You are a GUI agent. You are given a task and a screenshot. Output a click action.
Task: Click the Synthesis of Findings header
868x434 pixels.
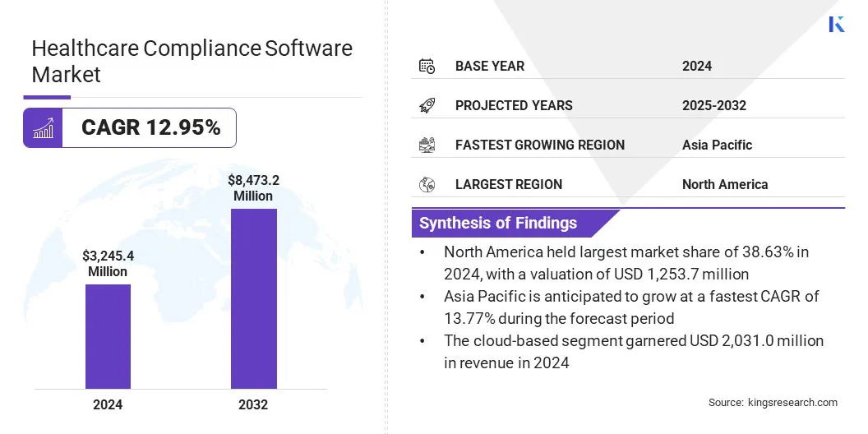click(498, 223)
